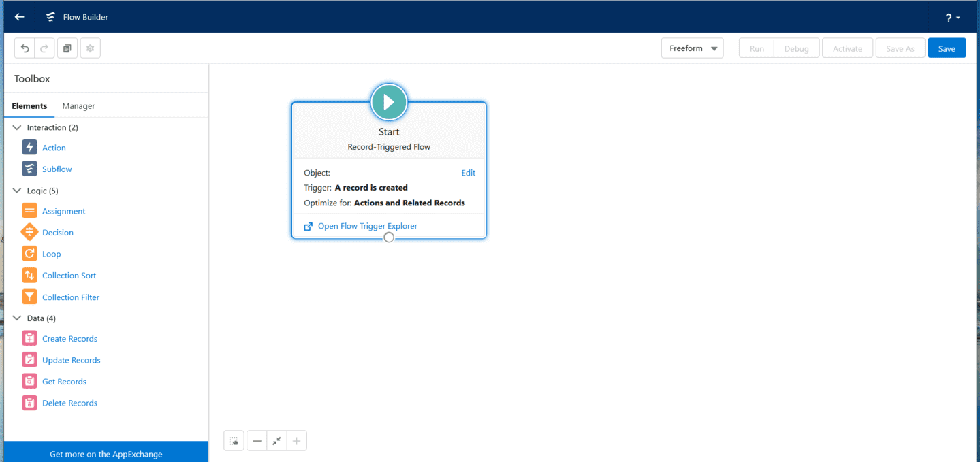This screenshot has width=980, height=462.
Task: Open Flow Trigger Explorer
Action: [367, 225]
